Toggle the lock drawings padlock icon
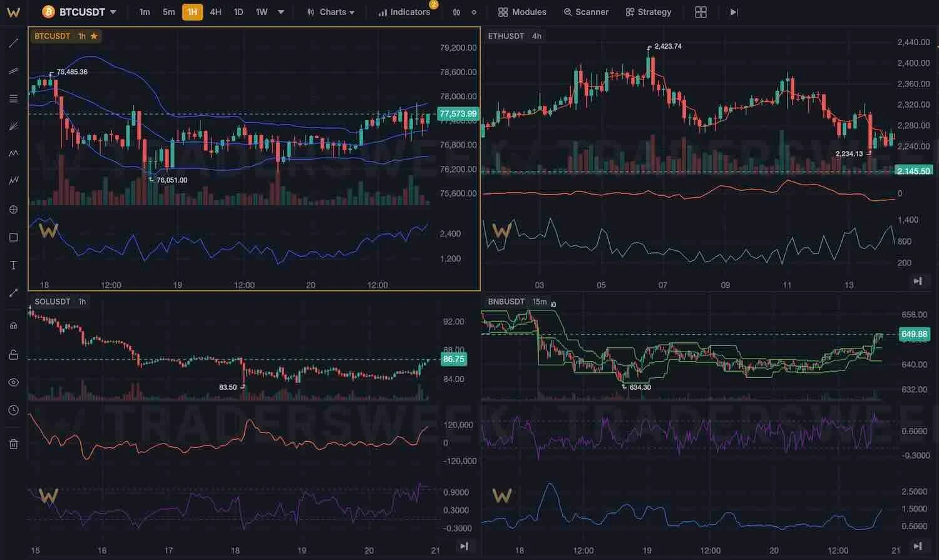 [13, 355]
